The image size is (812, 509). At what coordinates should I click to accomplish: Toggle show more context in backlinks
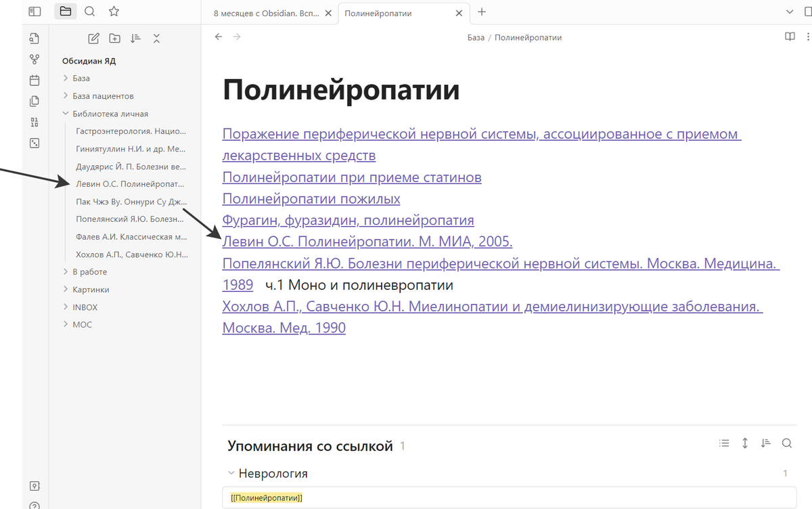click(745, 443)
